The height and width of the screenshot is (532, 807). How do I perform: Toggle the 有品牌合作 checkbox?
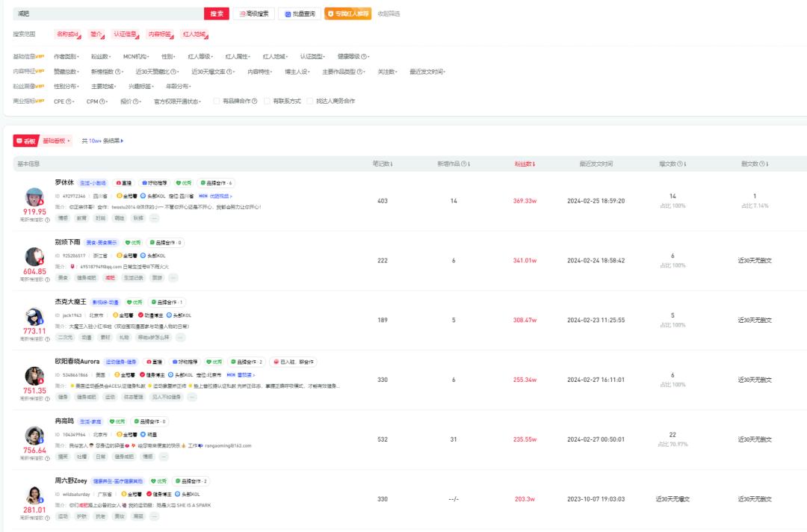(217, 101)
